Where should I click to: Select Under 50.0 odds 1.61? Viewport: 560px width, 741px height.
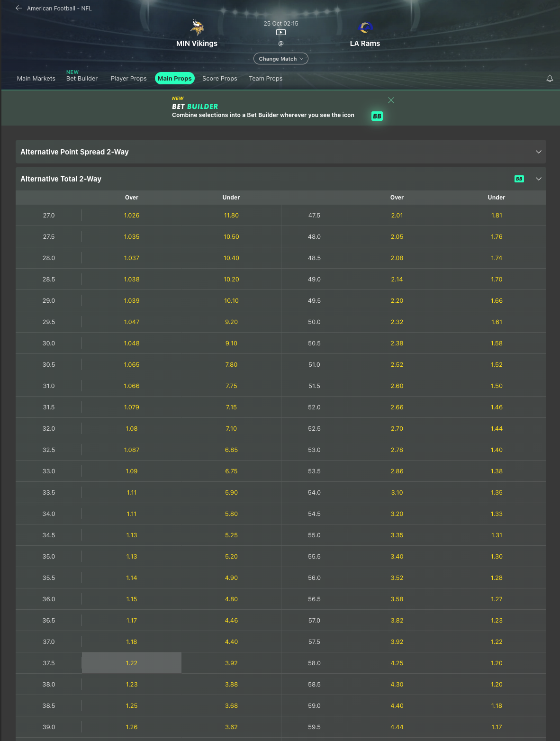click(497, 322)
